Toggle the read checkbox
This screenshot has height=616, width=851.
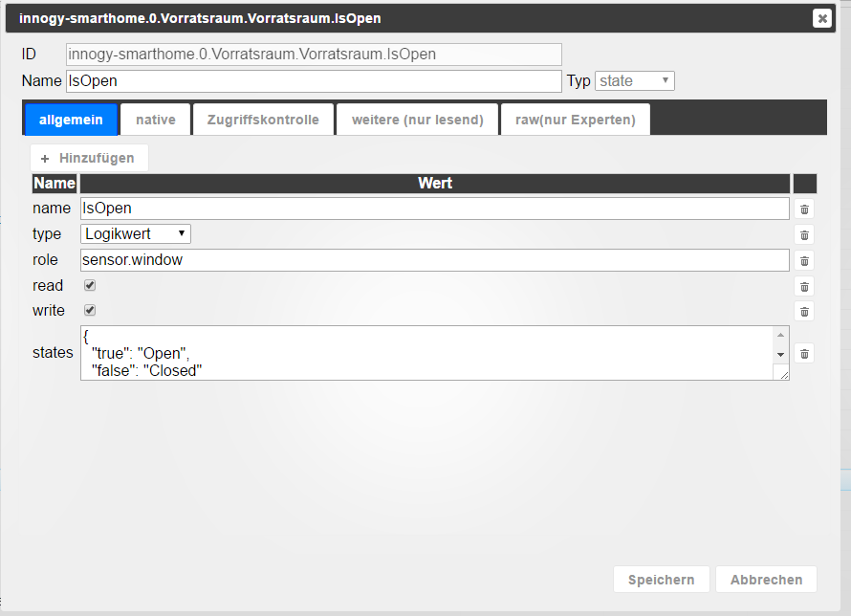coord(90,285)
